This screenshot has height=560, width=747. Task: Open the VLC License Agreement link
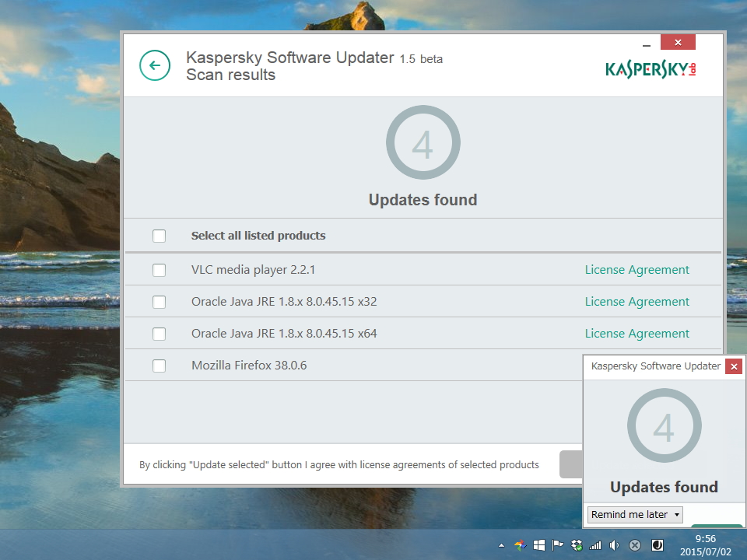point(637,270)
